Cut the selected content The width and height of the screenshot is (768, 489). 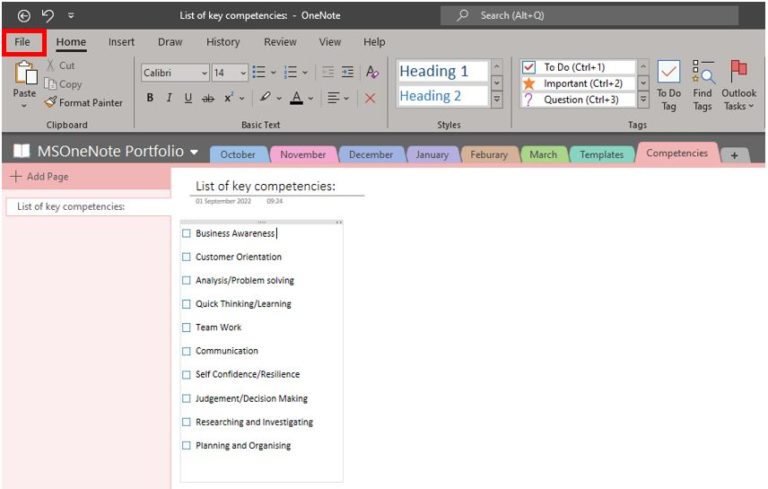pos(61,66)
